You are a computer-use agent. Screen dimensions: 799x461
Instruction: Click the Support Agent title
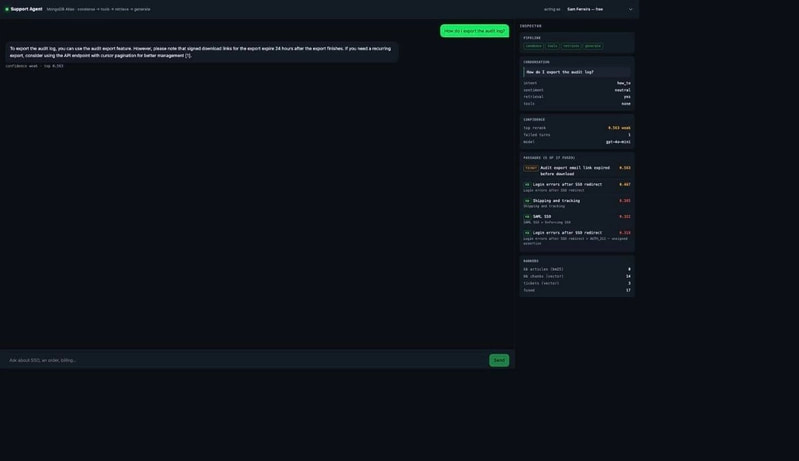(26, 9)
